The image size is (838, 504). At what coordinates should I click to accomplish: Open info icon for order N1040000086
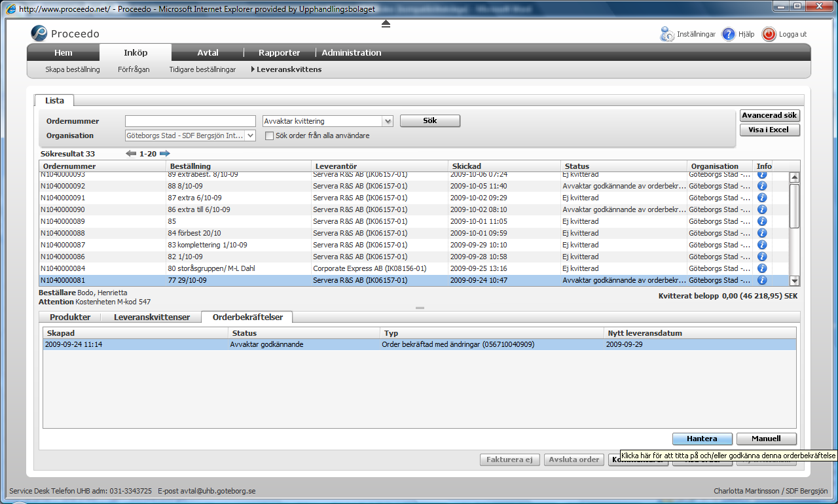point(762,257)
